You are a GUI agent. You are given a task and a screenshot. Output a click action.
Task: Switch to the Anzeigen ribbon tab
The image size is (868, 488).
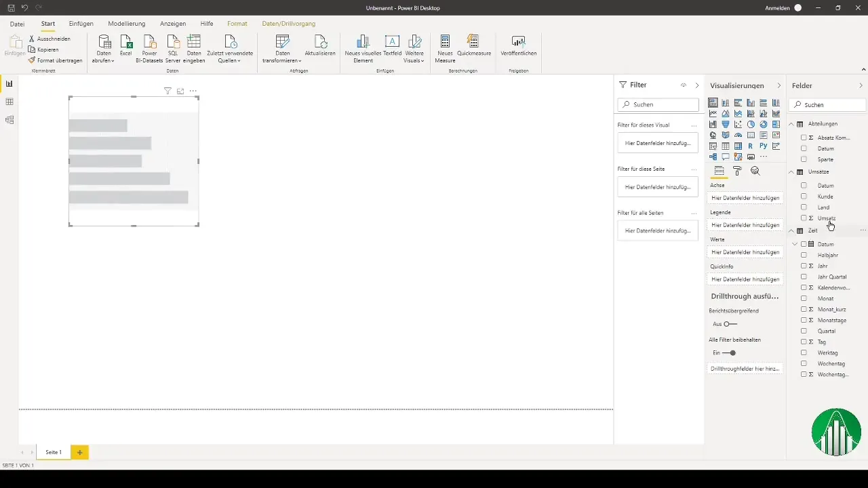click(x=173, y=24)
